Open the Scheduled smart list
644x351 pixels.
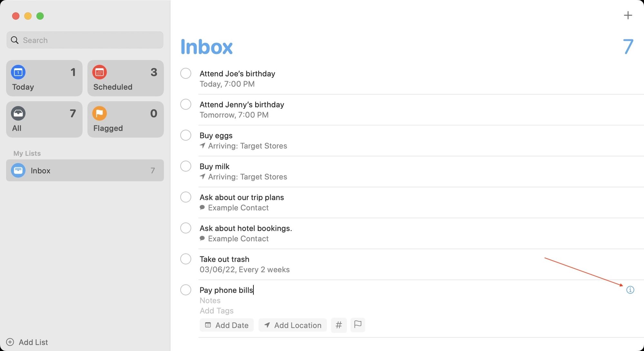click(125, 78)
